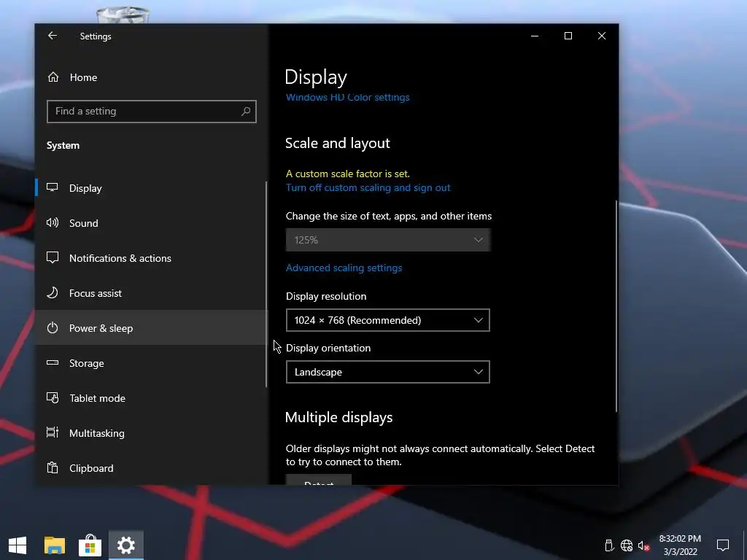Open the Sound settings page

(152, 223)
